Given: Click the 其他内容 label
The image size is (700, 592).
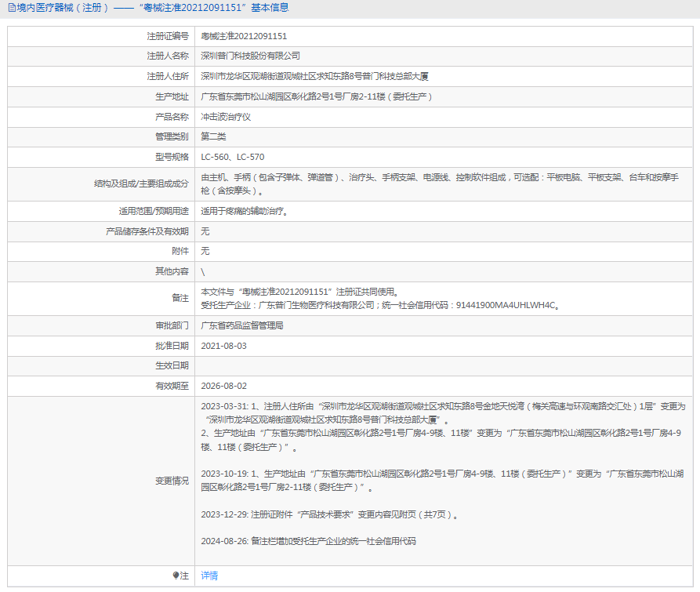Looking at the screenshot, I should [x=172, y=271].
